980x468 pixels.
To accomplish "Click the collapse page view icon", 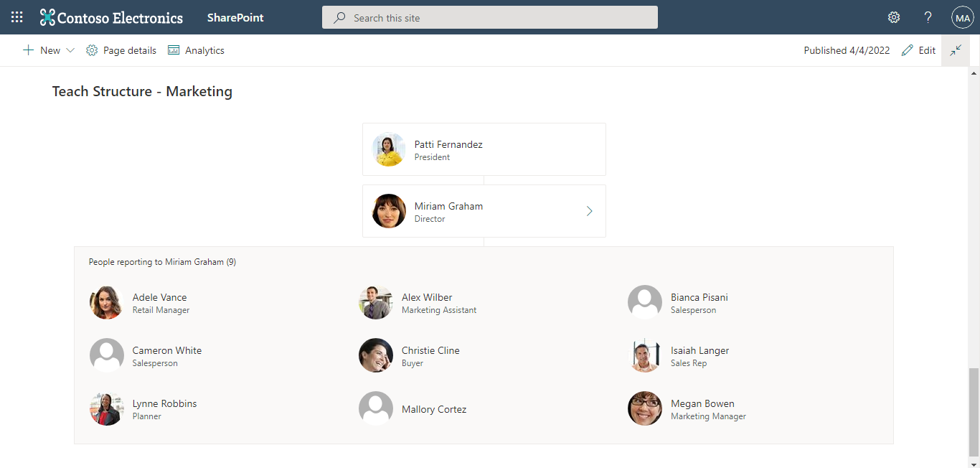I will click(956, 50).
